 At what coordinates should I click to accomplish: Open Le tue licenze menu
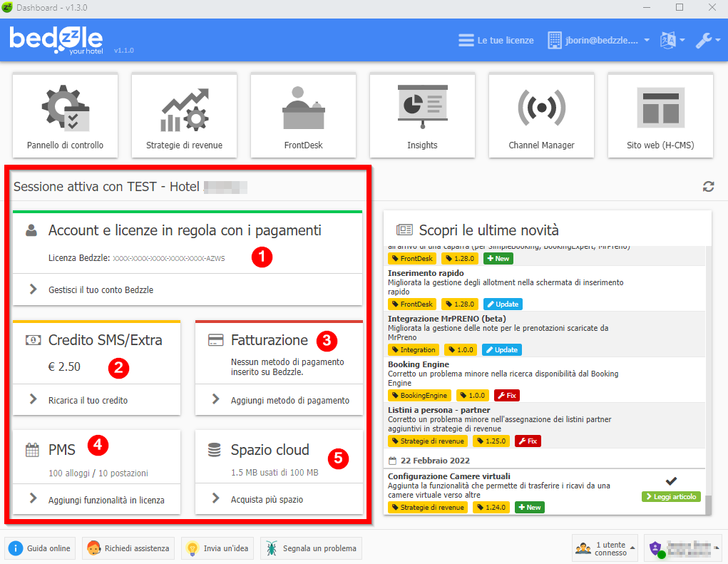click(x=496, y=41)
